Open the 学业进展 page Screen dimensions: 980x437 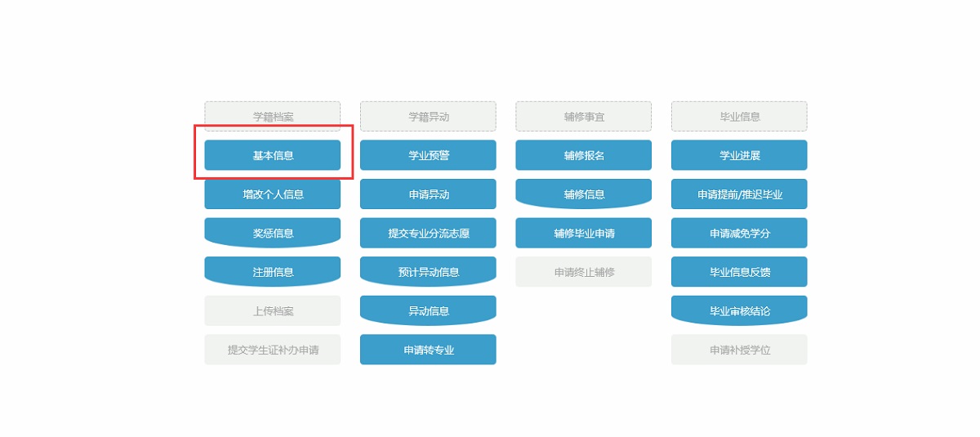pyautogui.click(x=739, y=155)
